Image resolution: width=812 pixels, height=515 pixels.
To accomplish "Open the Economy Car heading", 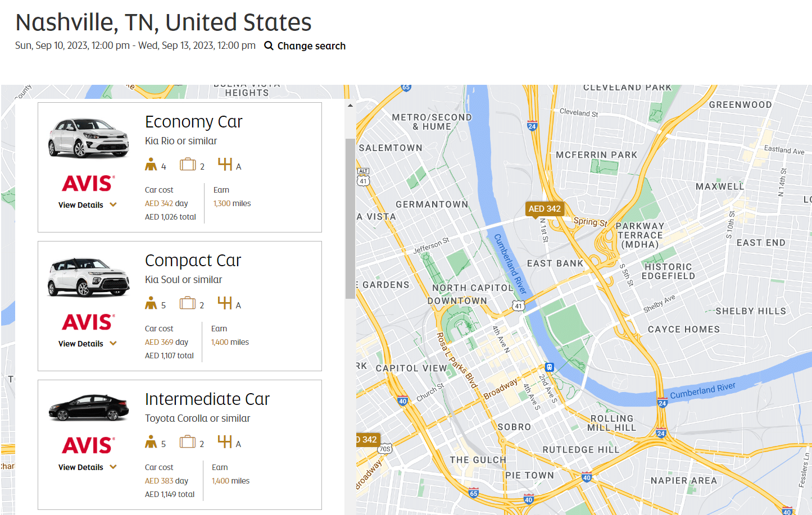I will coord(194,122).
